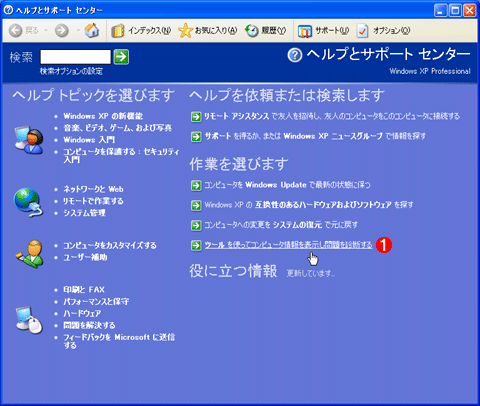Image resolution: width=480 pixels, height=406 pixels.
Task: Expand the Forward button dropdown arrow
Action: (x=78, y=30)
